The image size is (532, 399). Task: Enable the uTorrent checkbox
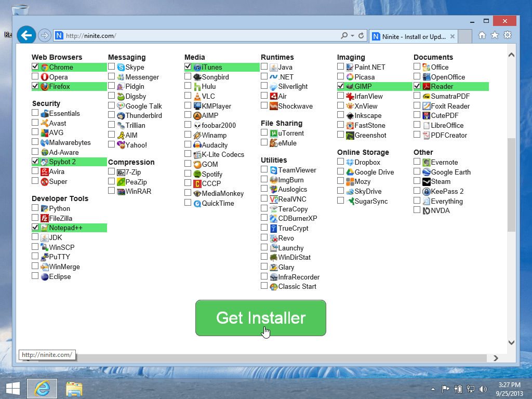263,133
